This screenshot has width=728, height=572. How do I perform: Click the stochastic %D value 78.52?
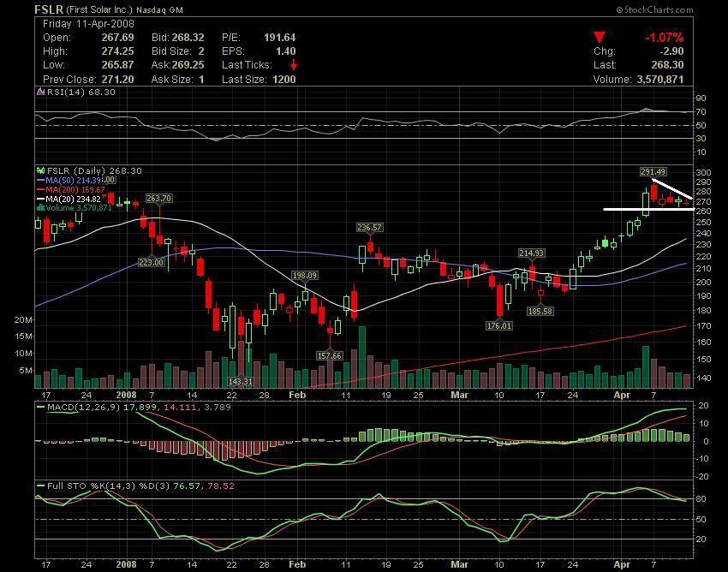tap(223, 486)
